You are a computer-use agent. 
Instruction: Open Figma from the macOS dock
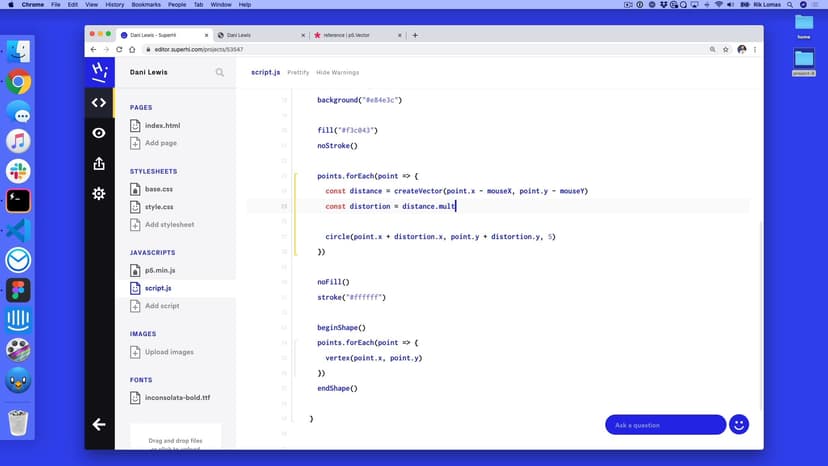click(19, 290)
